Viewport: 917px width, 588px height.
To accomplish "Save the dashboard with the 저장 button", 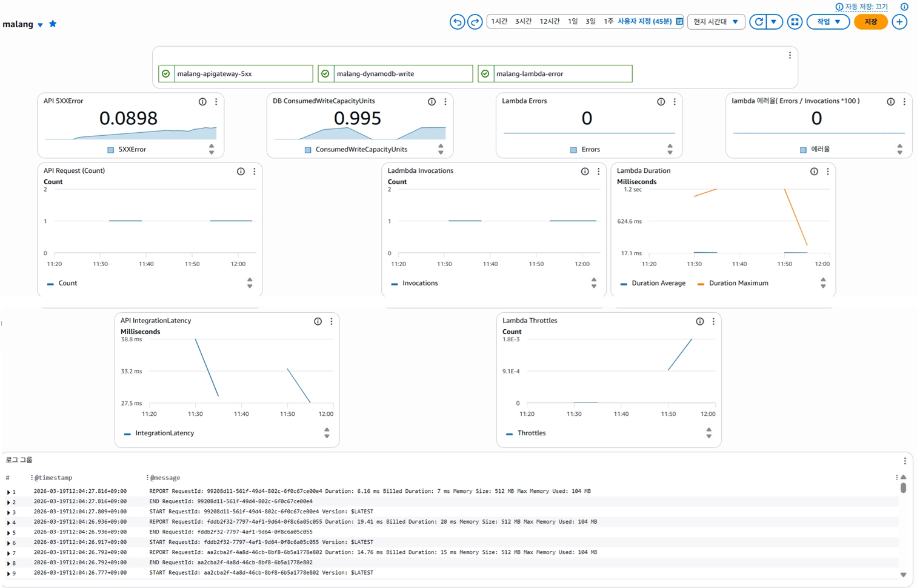I will (870, 21).
